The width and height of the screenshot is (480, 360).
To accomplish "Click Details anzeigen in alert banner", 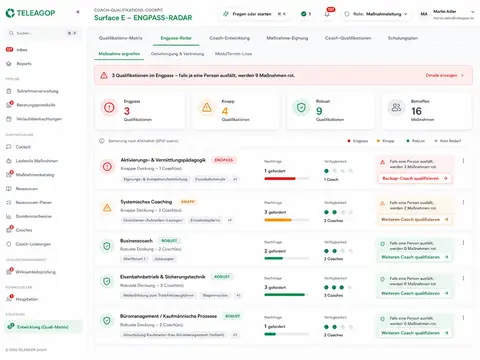I will coord(445,75).
